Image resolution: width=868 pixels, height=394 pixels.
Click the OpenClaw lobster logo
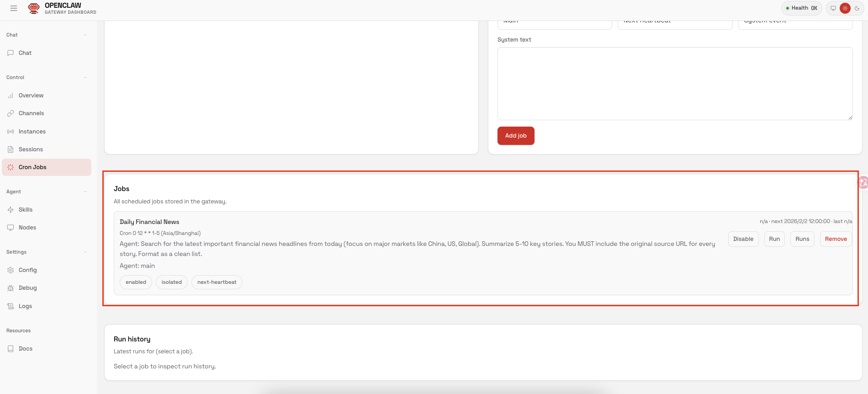[34, 8]
